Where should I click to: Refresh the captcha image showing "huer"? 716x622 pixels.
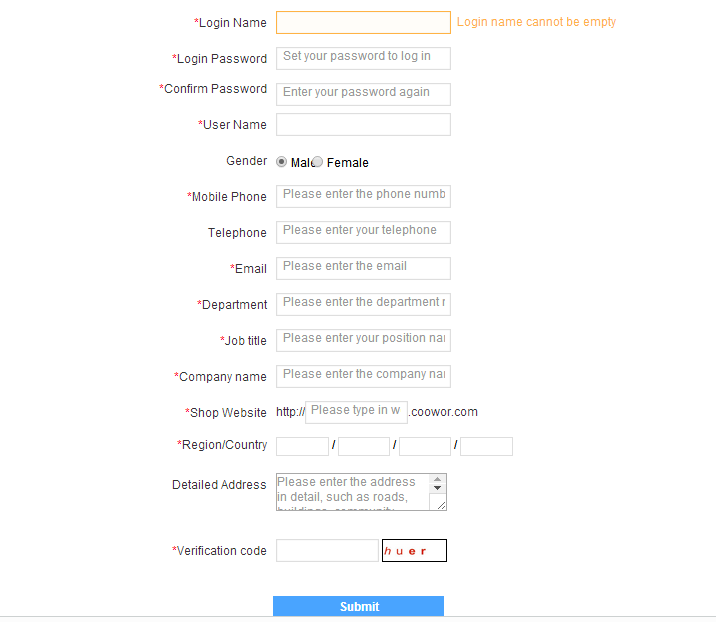click(414, 551)
